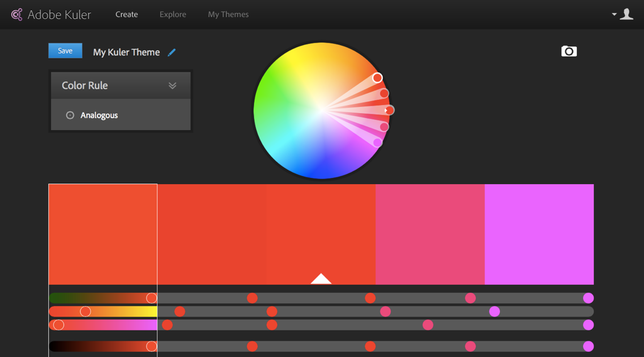Click the Save button
Screen dimensions: 644x357
tap(65, 51)
